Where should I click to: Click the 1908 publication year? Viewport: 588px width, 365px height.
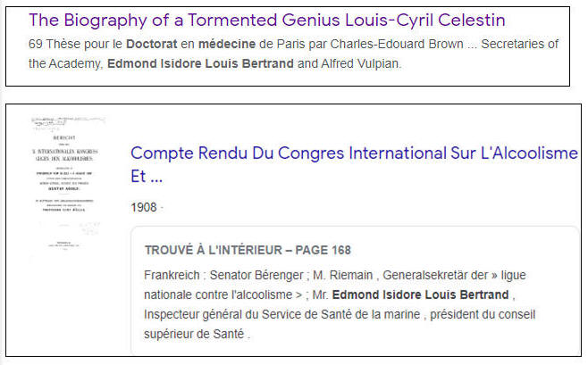click(143, 207)
